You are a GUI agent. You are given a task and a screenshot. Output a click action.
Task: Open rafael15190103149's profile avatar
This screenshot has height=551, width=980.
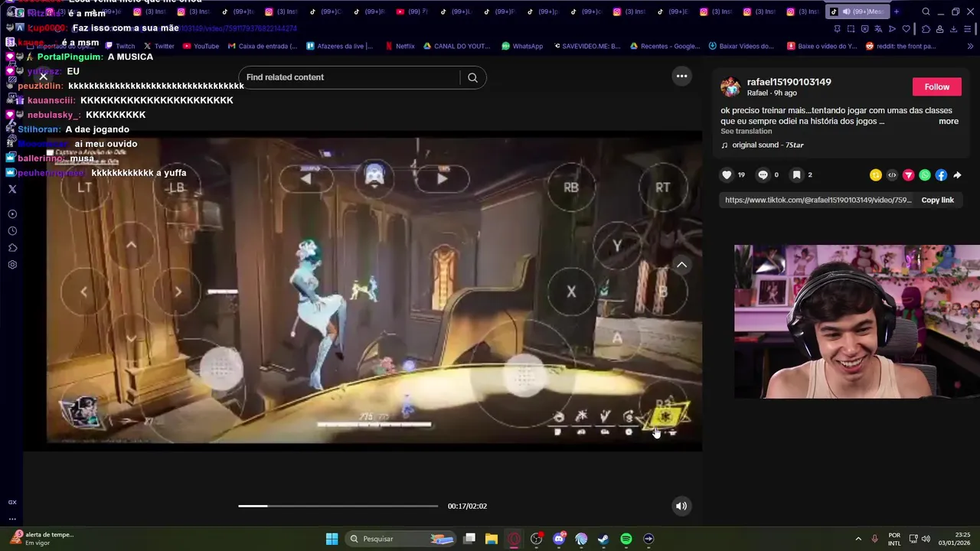[x=731, y=87]
